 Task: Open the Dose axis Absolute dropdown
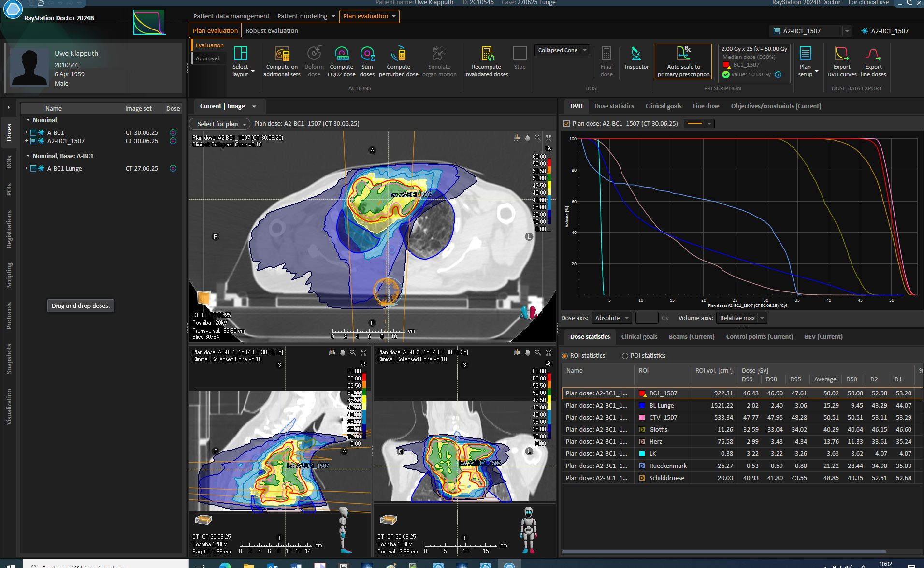coord(612,318)
